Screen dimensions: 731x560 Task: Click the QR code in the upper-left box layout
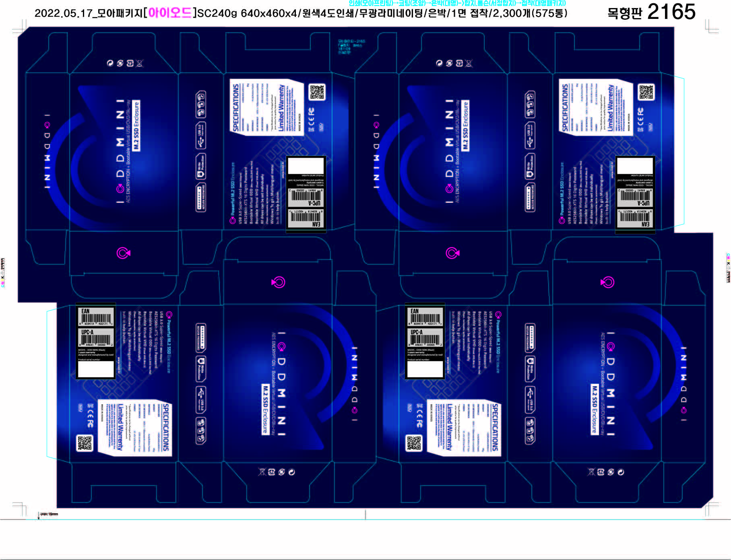[x=317, y=92]
